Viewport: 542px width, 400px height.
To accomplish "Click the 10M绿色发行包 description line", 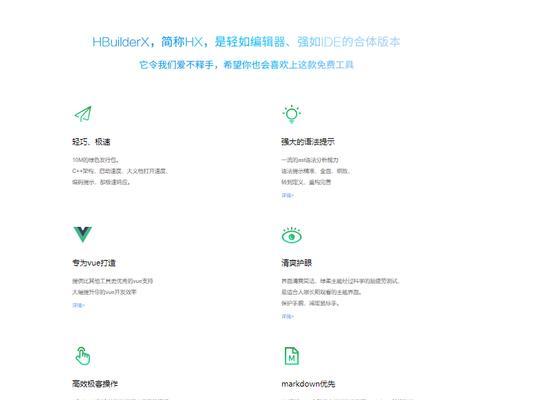I will tap(96, 160).
